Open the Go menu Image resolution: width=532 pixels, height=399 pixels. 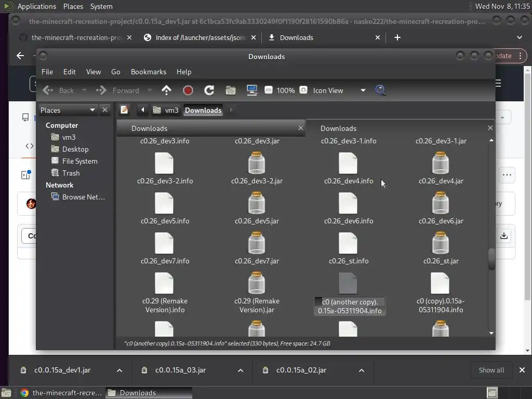coord(116,72)
